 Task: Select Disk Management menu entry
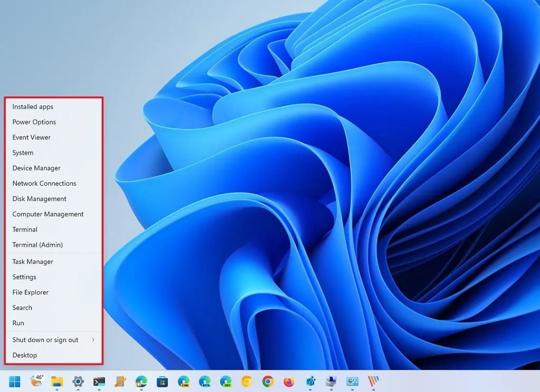click(39, 199)
